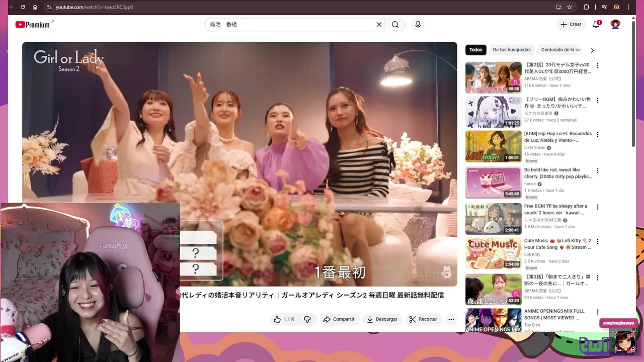Clear the search query with X
Image resolution: width=644 pixels, height=362 pixels.
click(379, 24)
